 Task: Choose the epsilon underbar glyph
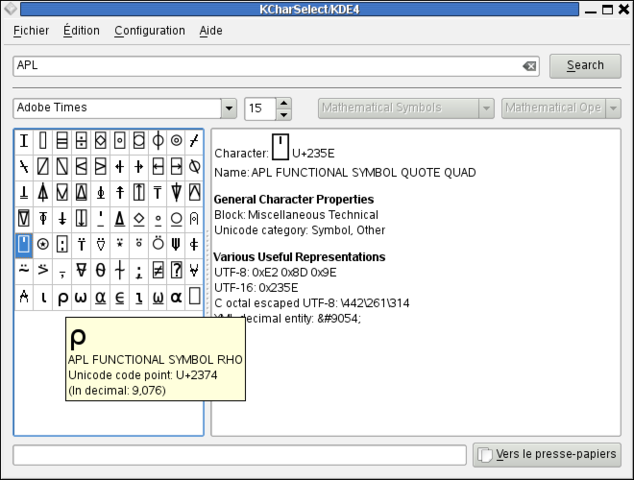[119, 297]
